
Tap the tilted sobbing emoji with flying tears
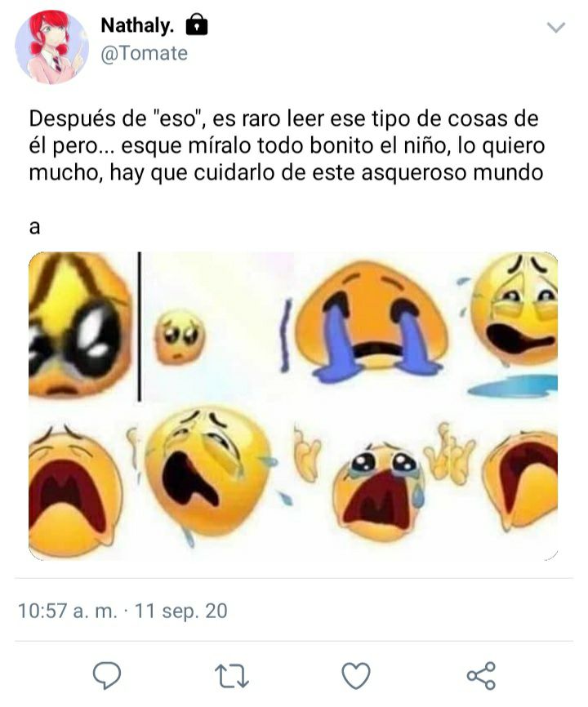(x=209, y=469)
